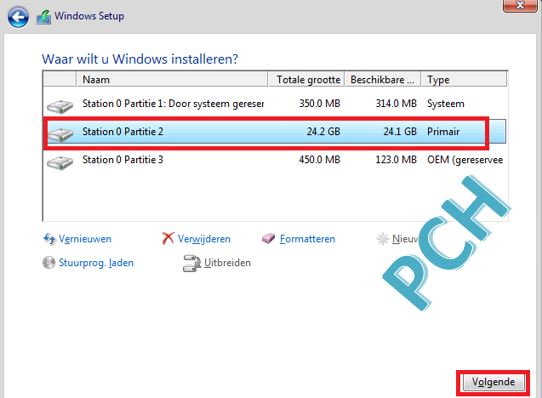This screenshot has width=542, height=398.
Task: Click the Nieuw starburst icon
Action: [383, 239]
